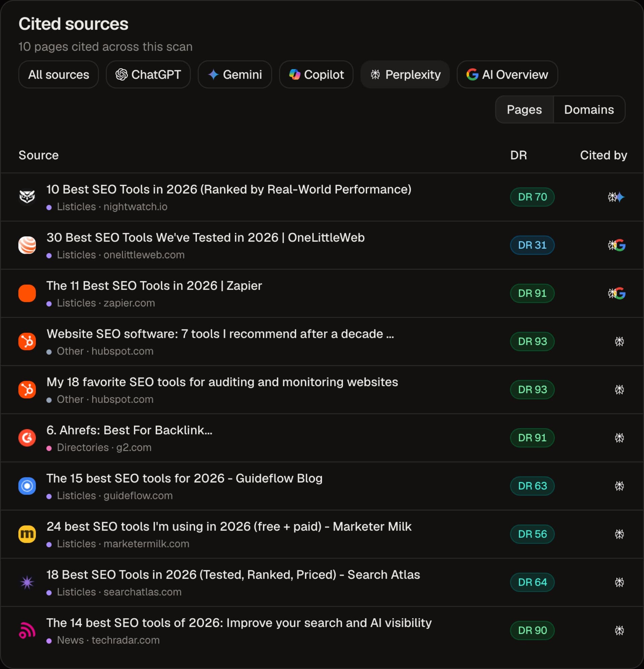Click the nightwatch.io owl favicon
The width and height of the screenshot is (644, 669).
pos(27,197)
